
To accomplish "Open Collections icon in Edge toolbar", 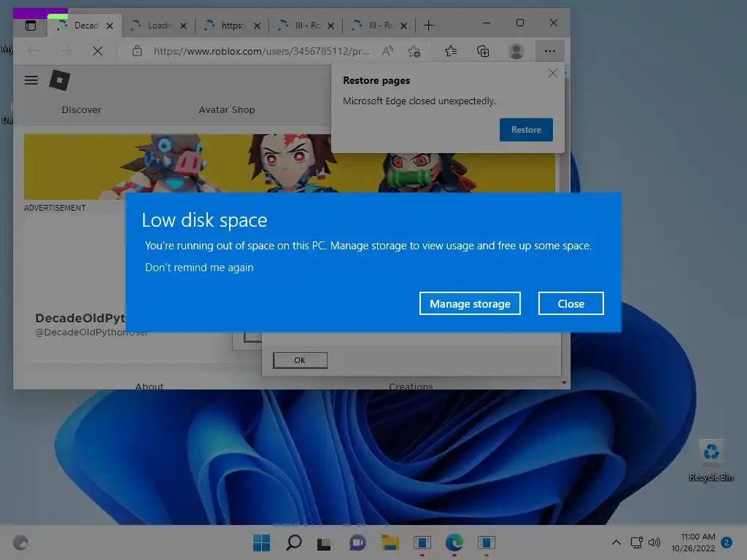I will (x=483, y=51).
